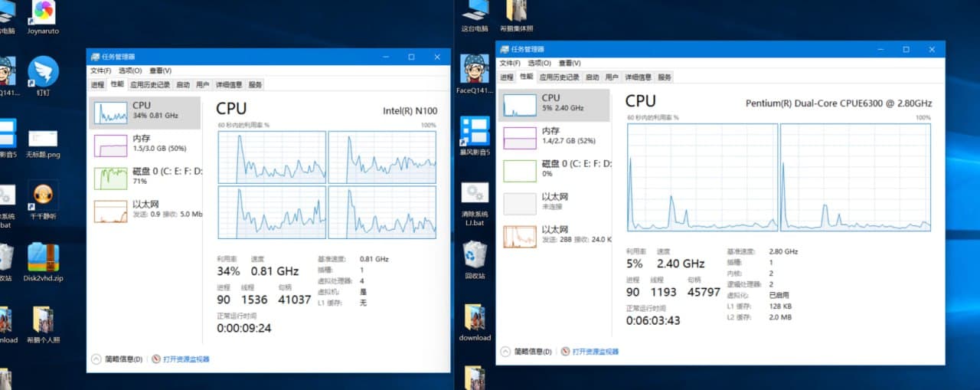Select 磁盘 0 disk graph in Pentium E6300 window
Image resolution: width=980 pixels, height=390 pixels.
point(520,171)
